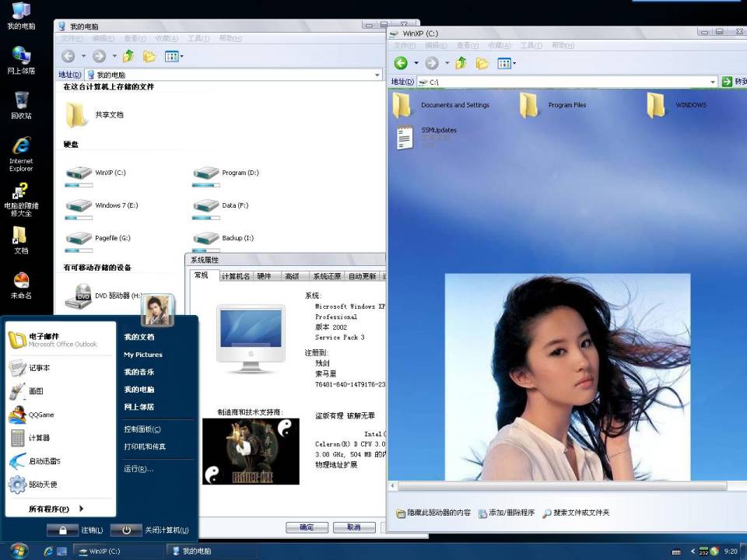This screenshot has height=560, width=747.
Task: Click 关闭计算机 in Start menu
Action: click(x=149, y=530)
